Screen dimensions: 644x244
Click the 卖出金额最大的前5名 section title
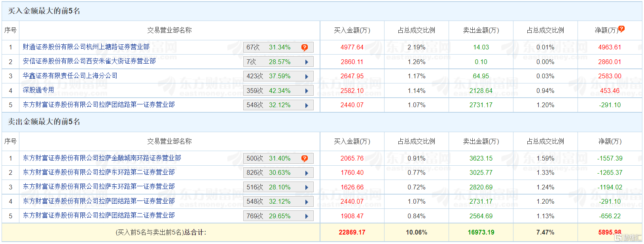44,122
